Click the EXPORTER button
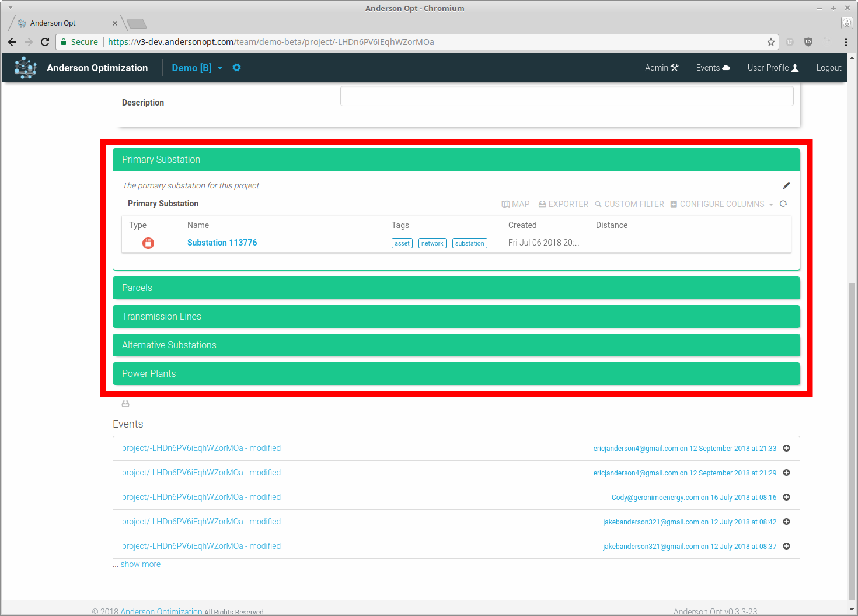 563,204
